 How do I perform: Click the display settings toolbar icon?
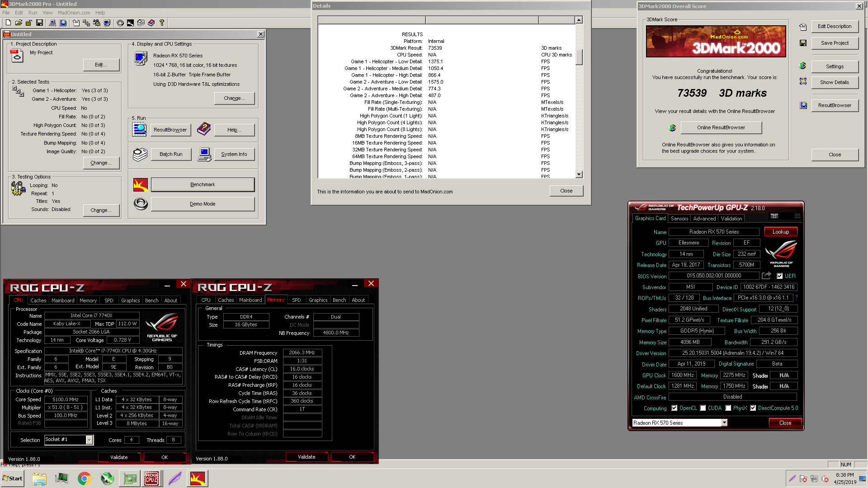[x=107, y=23]
